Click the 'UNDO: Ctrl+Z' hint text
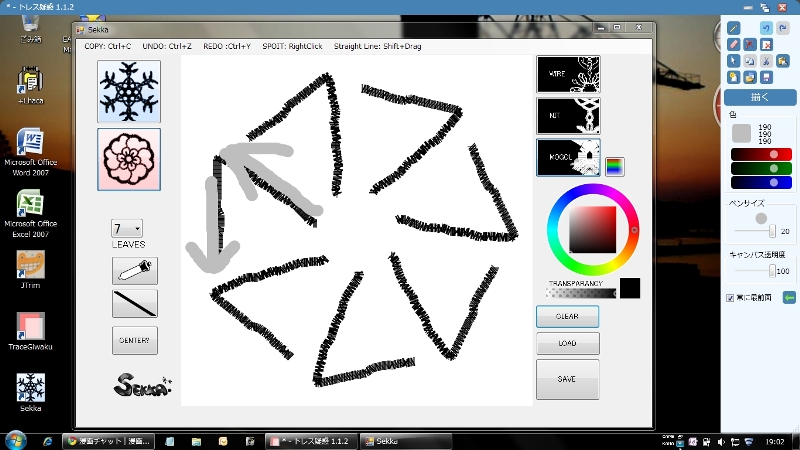 [167, 46]
